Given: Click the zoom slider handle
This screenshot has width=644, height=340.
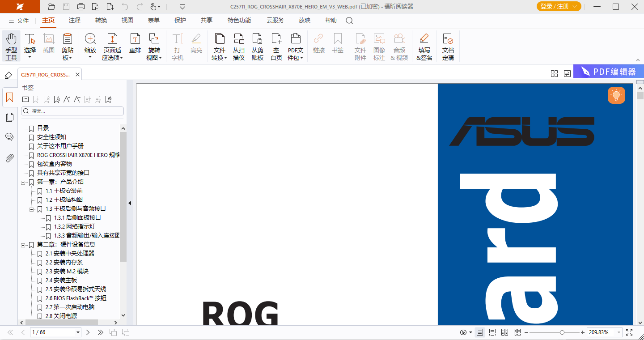Looking at the screenshot, I should click(562, 332).
